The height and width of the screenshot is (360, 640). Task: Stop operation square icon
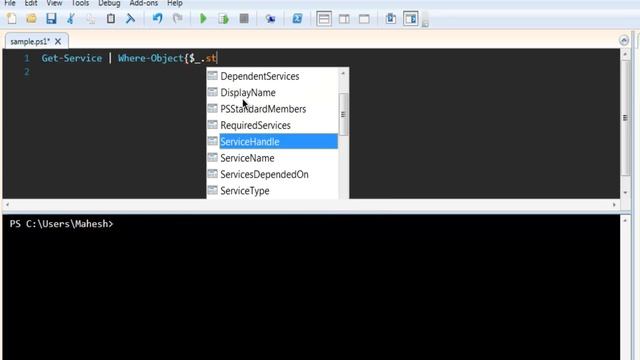click(x=244, y=19)
